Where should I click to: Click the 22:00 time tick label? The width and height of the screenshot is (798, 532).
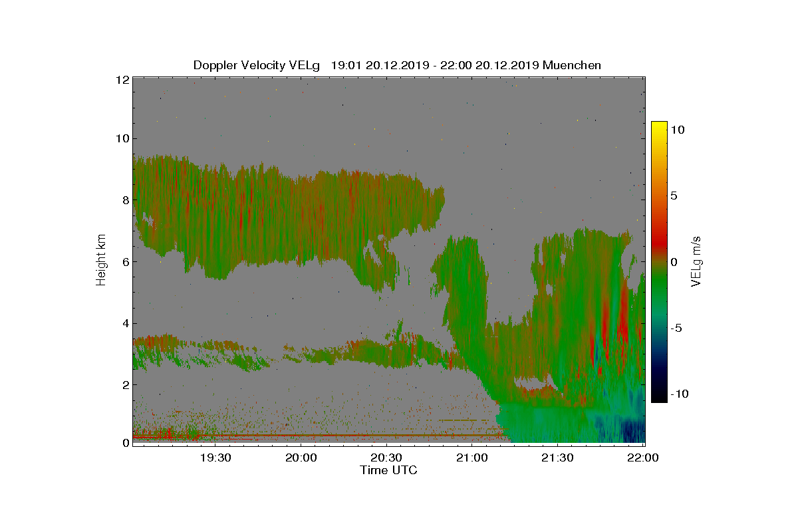point(643,458)
